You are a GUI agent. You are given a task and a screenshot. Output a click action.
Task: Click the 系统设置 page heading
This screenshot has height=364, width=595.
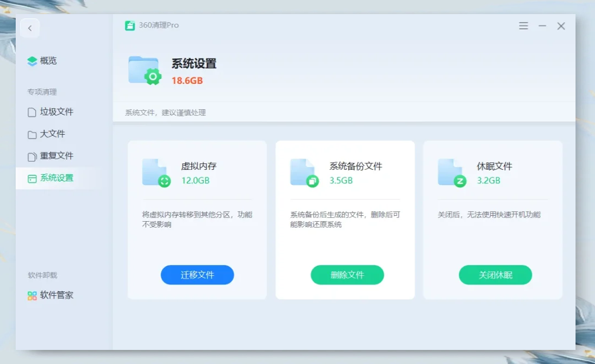pos(194,64)
